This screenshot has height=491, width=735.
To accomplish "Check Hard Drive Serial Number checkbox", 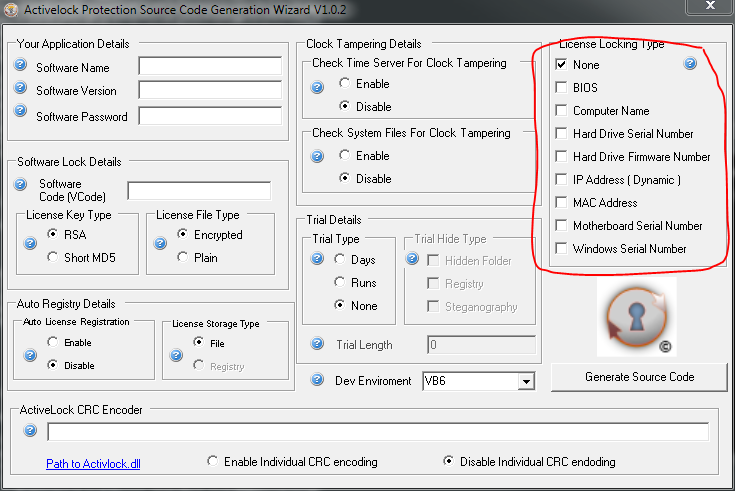I will (x=561, y=133).
